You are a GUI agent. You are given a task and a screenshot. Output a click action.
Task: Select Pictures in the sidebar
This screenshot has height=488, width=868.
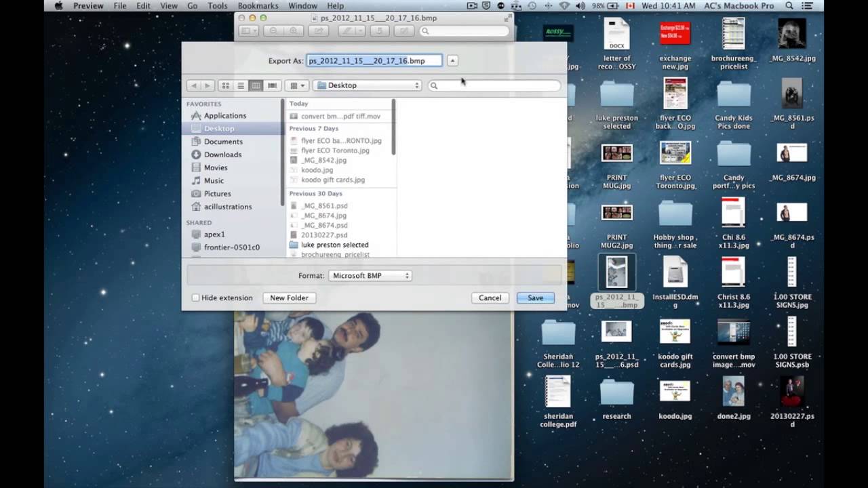pyautogui.click(x=217, y=193)
